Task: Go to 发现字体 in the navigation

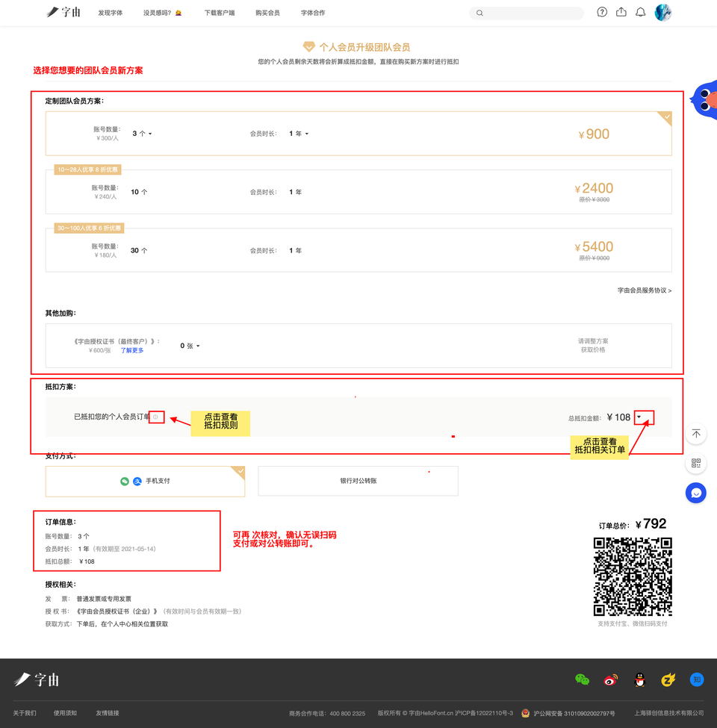Action: tap(110, 13)
